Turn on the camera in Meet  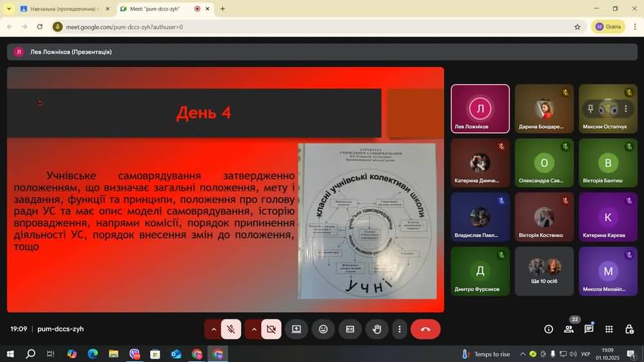click(271, 329)
